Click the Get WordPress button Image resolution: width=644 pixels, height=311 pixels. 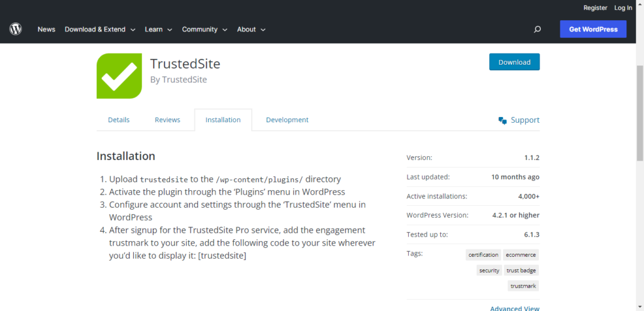click(x=593, y=29)
